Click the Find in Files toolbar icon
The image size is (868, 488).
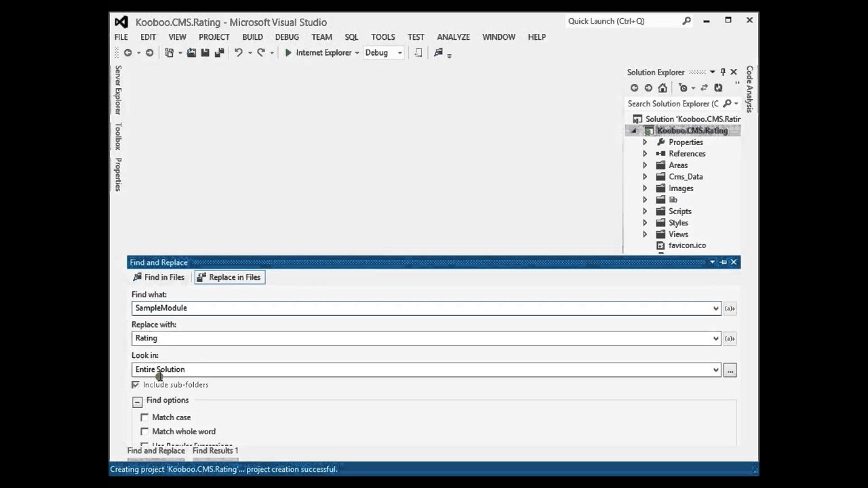438,53
